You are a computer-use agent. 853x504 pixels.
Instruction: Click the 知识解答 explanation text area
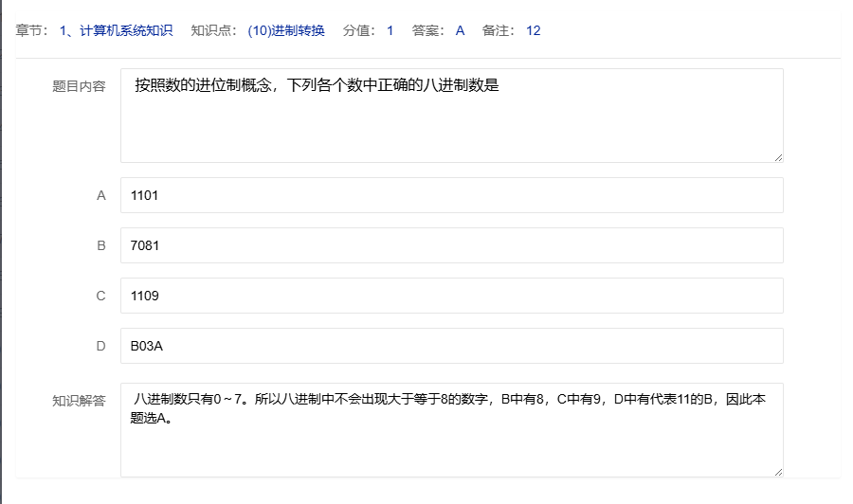pos(451,429)
